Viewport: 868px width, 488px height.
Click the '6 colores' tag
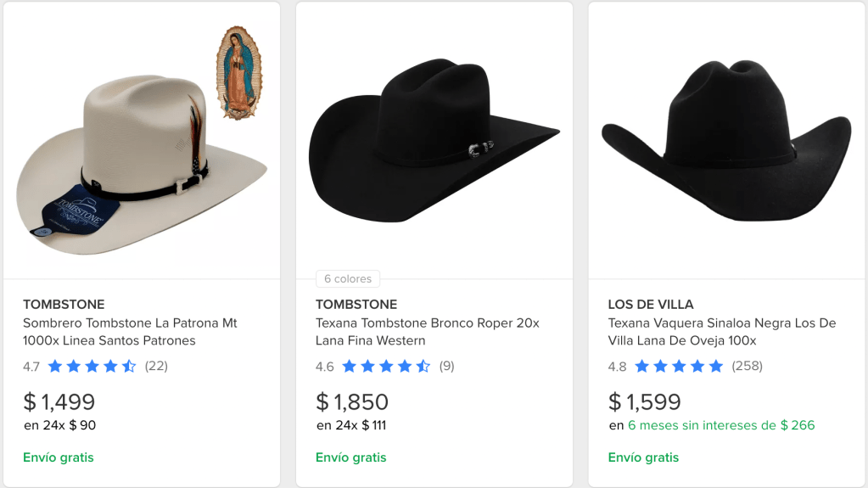[x=348, y=279]
